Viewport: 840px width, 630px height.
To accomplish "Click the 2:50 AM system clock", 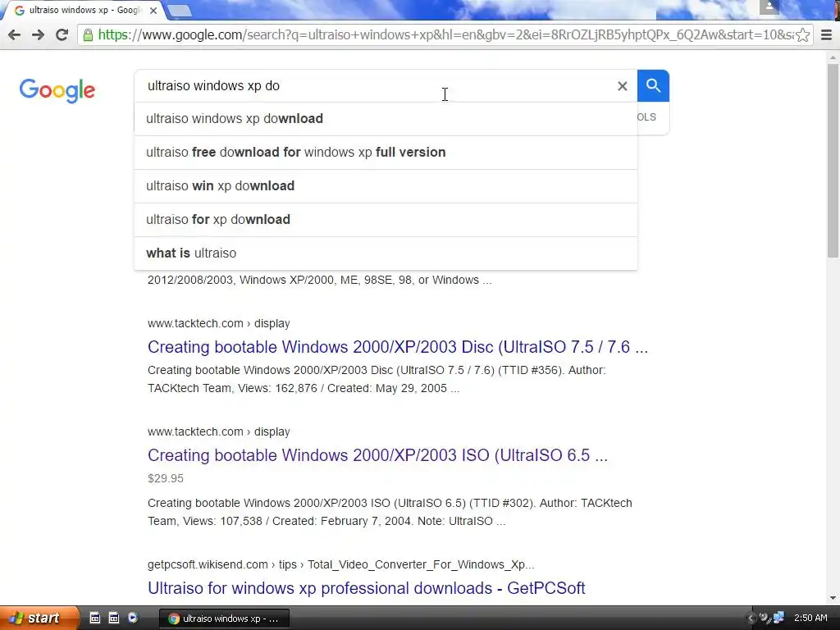I will click(x=810, y=618).
